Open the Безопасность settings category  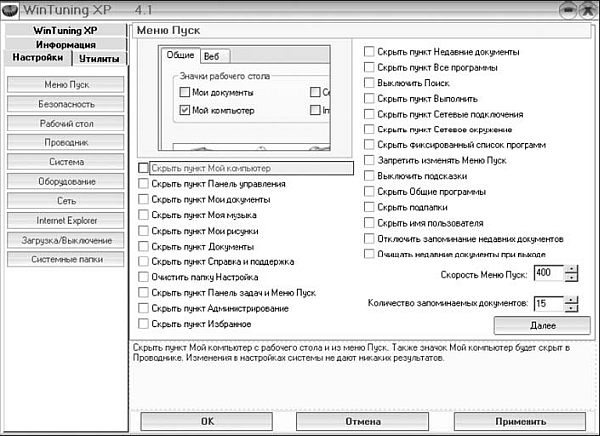pyautogui.click(x=65, y=104)
